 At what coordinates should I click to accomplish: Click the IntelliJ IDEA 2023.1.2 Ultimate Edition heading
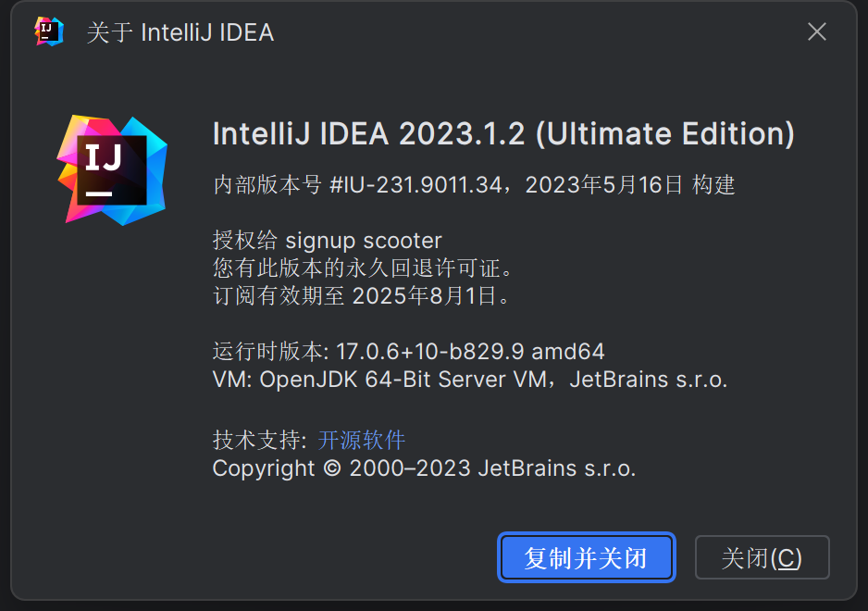click(503, 133)
